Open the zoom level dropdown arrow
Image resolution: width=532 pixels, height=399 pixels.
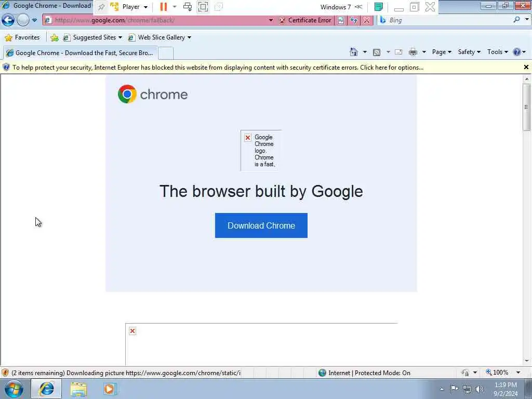tap(518, 373)
